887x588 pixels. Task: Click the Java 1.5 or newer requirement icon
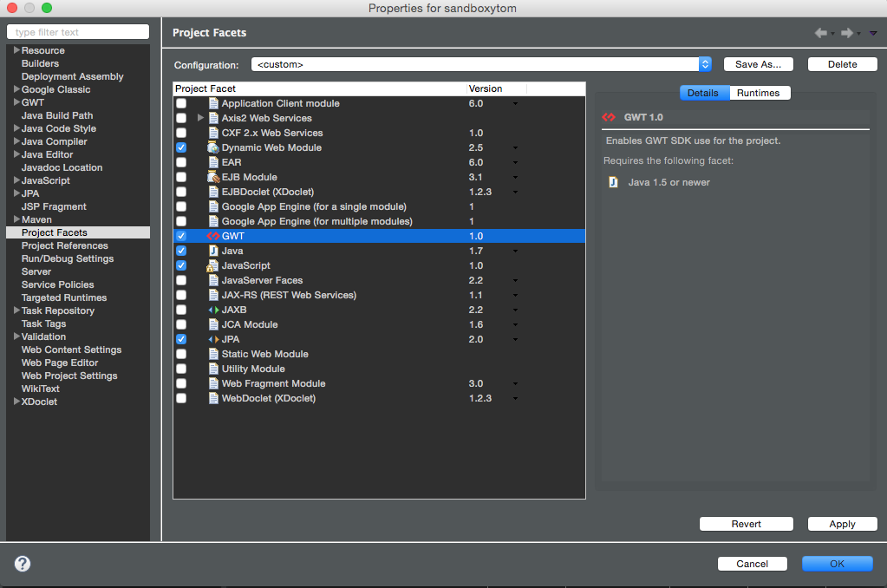[613, 182]
